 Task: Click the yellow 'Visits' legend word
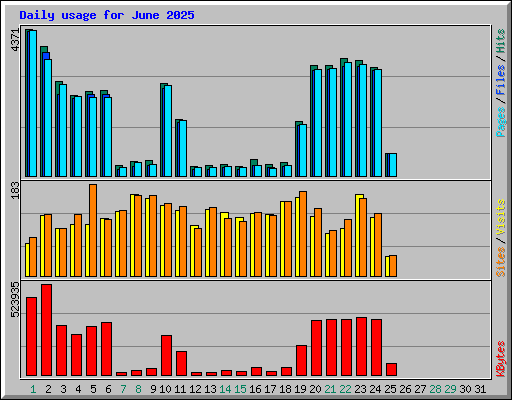[x=500, y=218]
